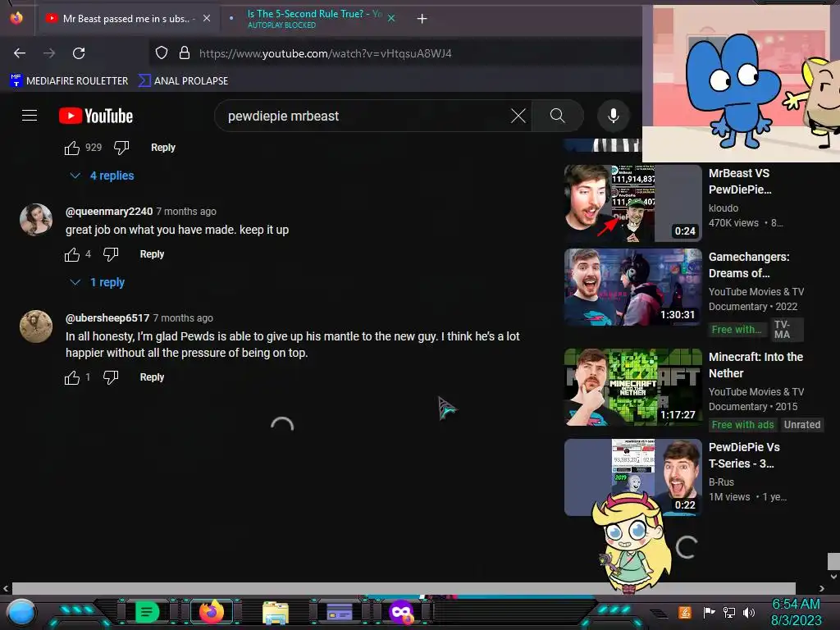This screenshot has width=840, height=630.
Task: Go back with the browser back arrow
Action: 20,53
